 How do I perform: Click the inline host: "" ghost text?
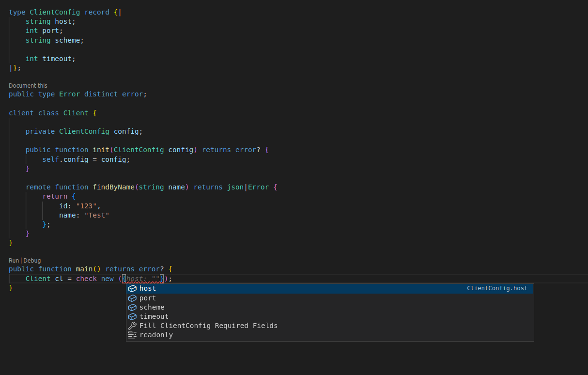pyautogui.click(x=143, y=279)
